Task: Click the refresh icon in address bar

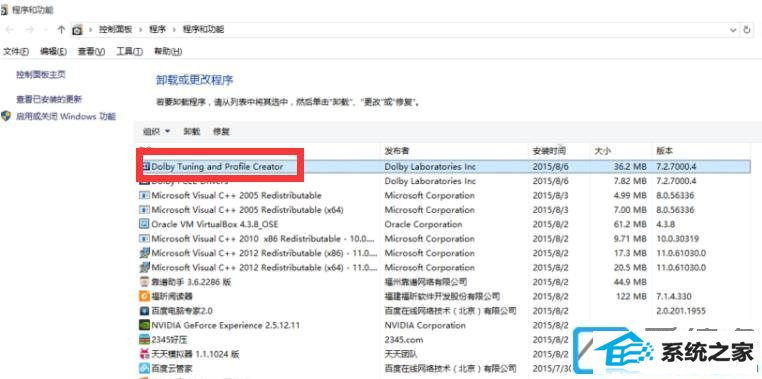Action: (747, 30)
